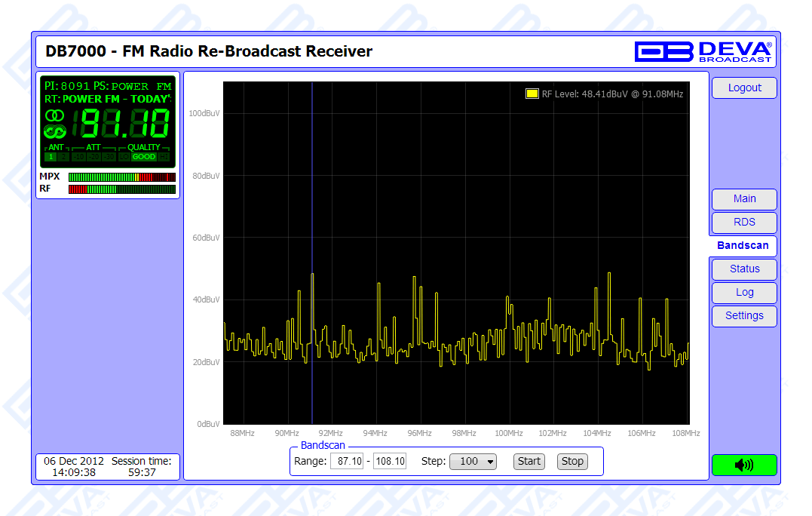Select antenna 2 indicator on display
This screenshot has height=516, width=812.
point(63,157)
